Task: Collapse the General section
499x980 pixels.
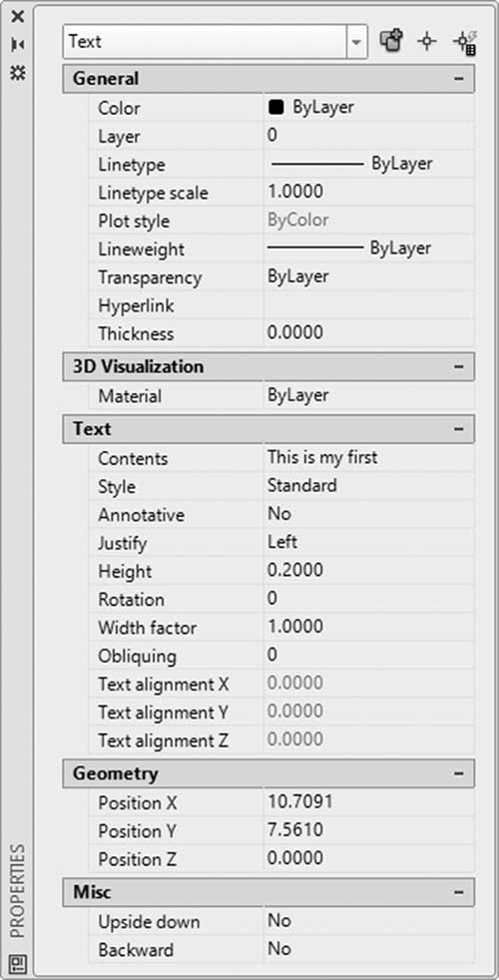Action: click(x=460, y=79)
